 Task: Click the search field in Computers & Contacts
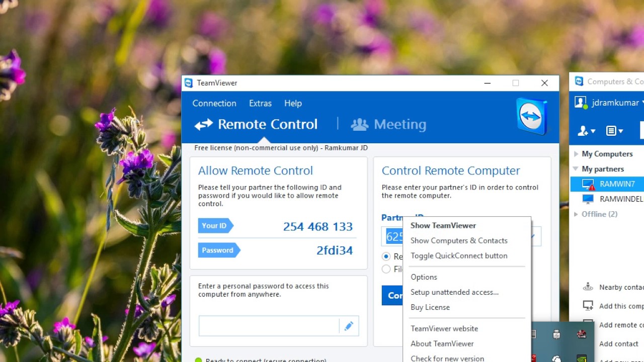pyautogui.click(x=642, y=131)
